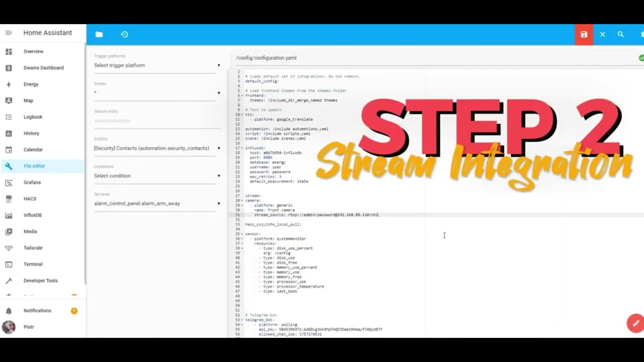This screenshot has height=362, width=644.
Task: Close the file with the X icon
Action: (602, 34)
